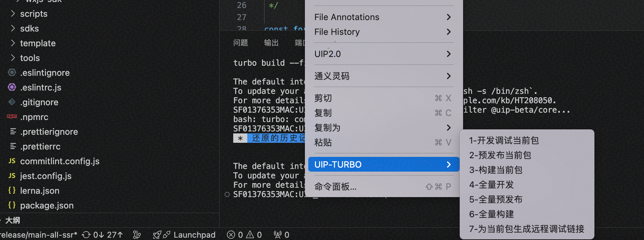The width and height of the screenshot is (644, 240).
Task: Choose 6-全量构建 in the submenu
Action: [x=527, y=214]
